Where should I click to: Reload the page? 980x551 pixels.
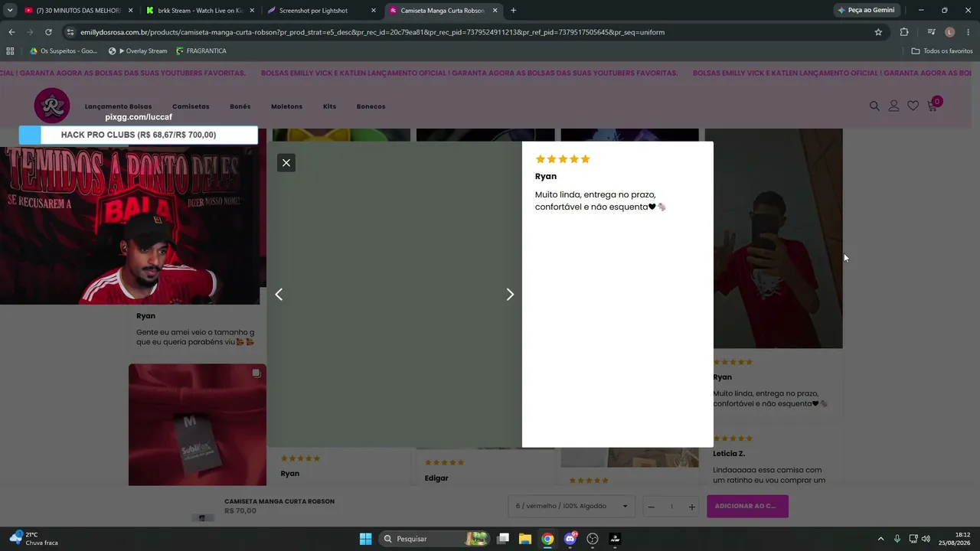click(x=48, y=32)
